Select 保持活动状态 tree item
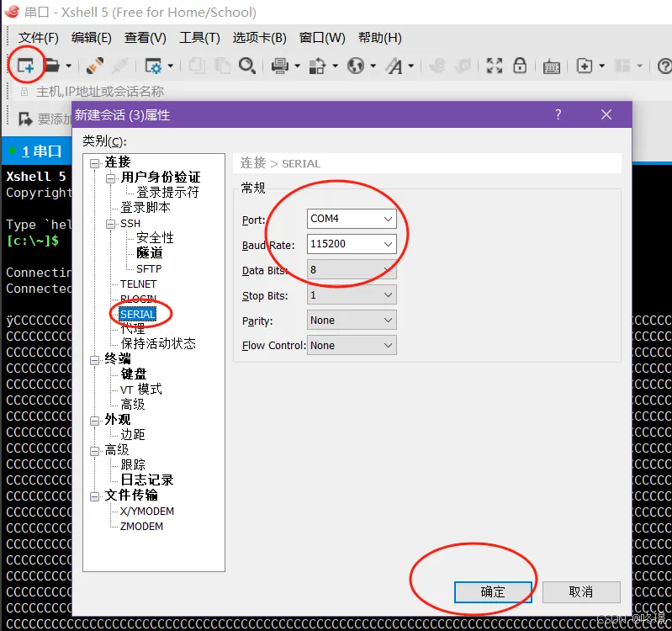672x631 pixels. pos(158,343)
